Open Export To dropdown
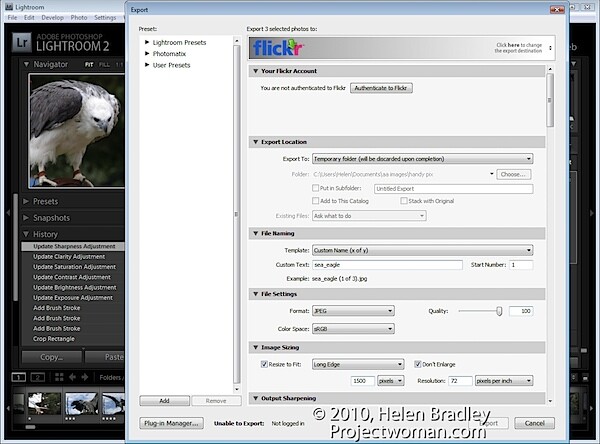Viewport: 600px width, 444px height. click(x=423, y=158)
